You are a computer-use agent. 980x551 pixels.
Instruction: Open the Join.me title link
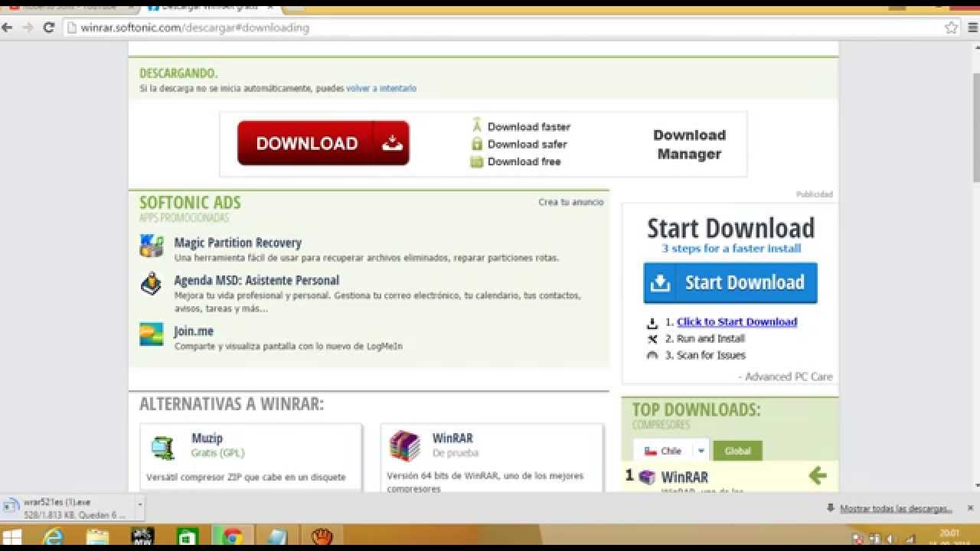tap(194, 331)
